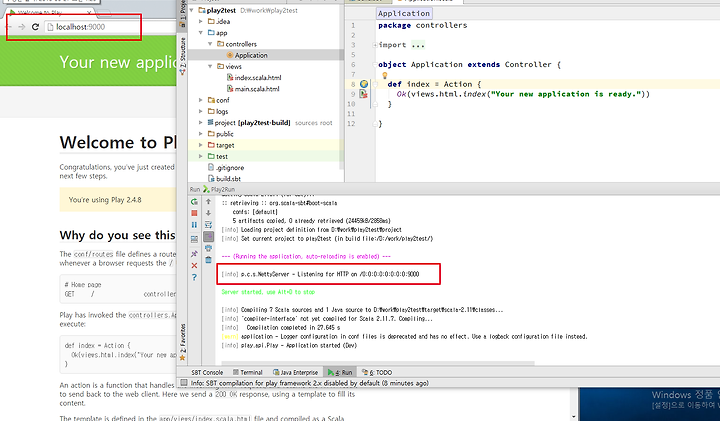The image size is (720, 421).
Task: Open the 6: TODO tab
Action: [377, 372]
